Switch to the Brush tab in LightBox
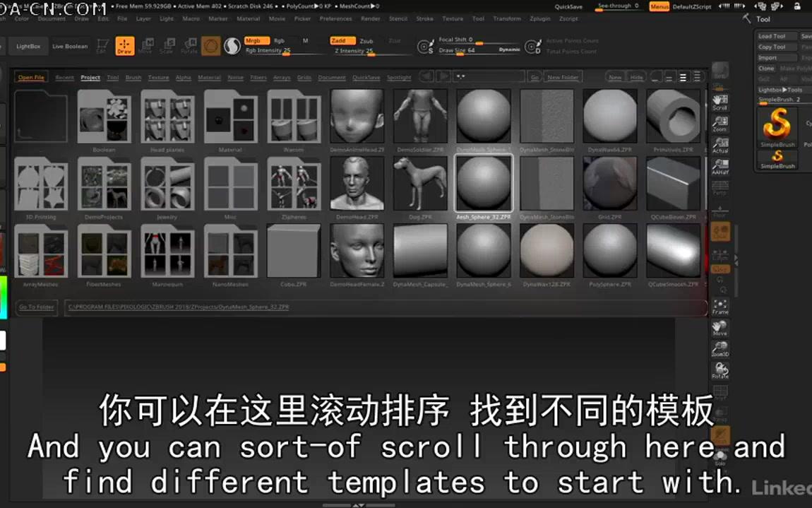Viewport: 812px width, 508px height. click(x=133, y=78)
